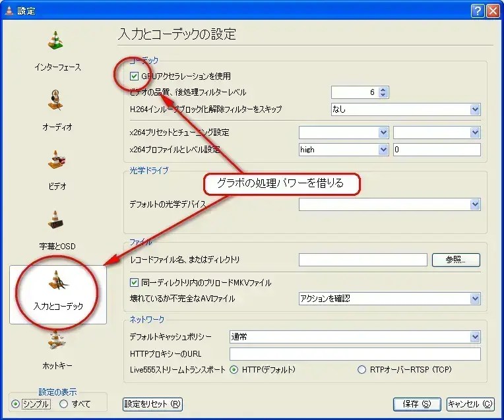This screenshot has width=504, height=420.
Task: Open デフォルトの光学デバイス dropdown
Action: click(x=390, y=204)
